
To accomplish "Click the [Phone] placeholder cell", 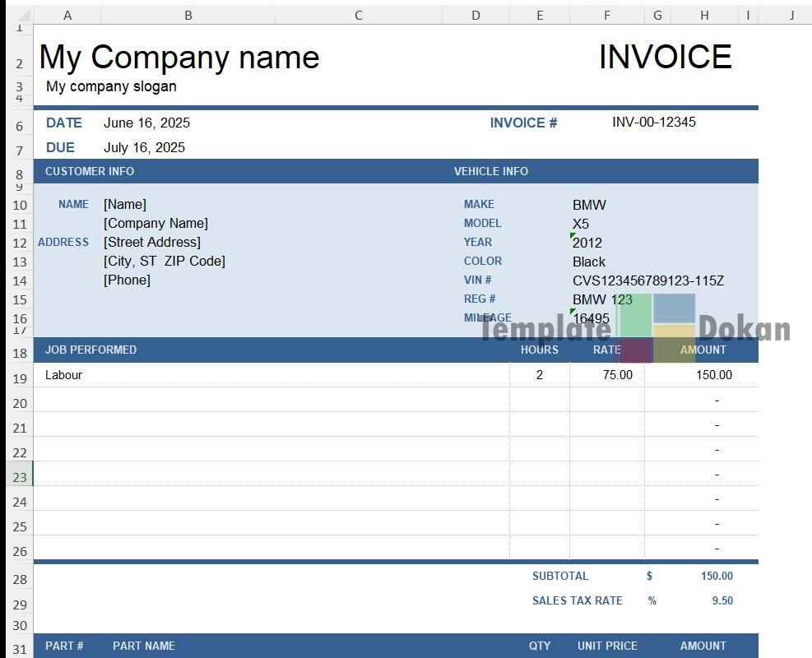I will 127,280.
